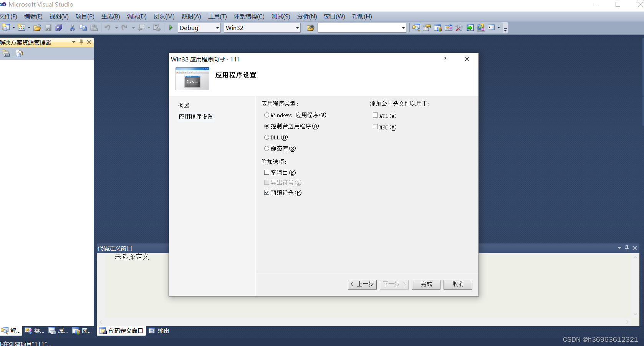Open Solution Explorer window position dropdown
This screenshot has width=644, height=346.
(x=73, y=42)
